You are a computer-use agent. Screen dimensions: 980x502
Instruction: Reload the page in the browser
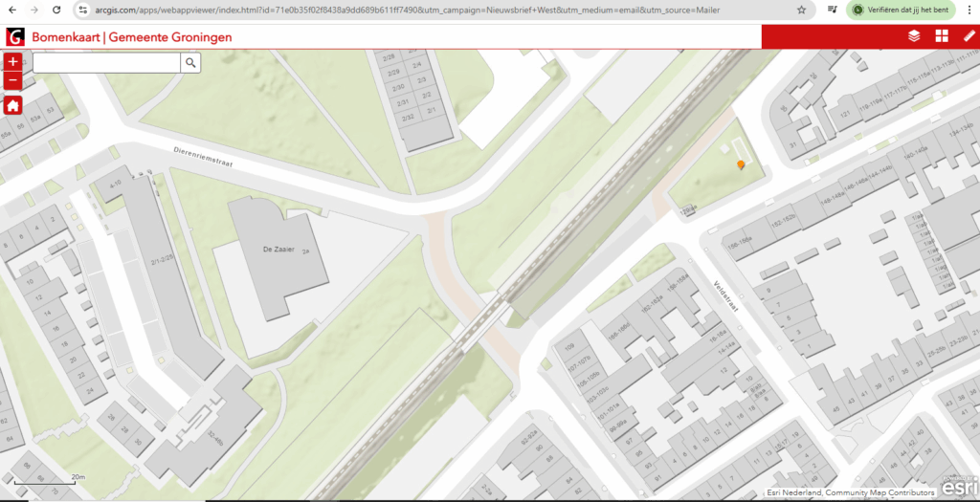point(56,10)
